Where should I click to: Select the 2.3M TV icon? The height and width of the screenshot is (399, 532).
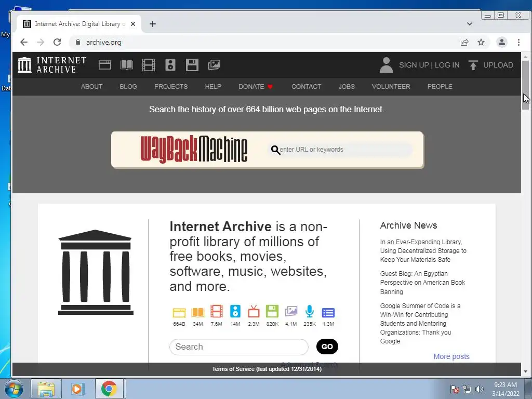point(254,312)
